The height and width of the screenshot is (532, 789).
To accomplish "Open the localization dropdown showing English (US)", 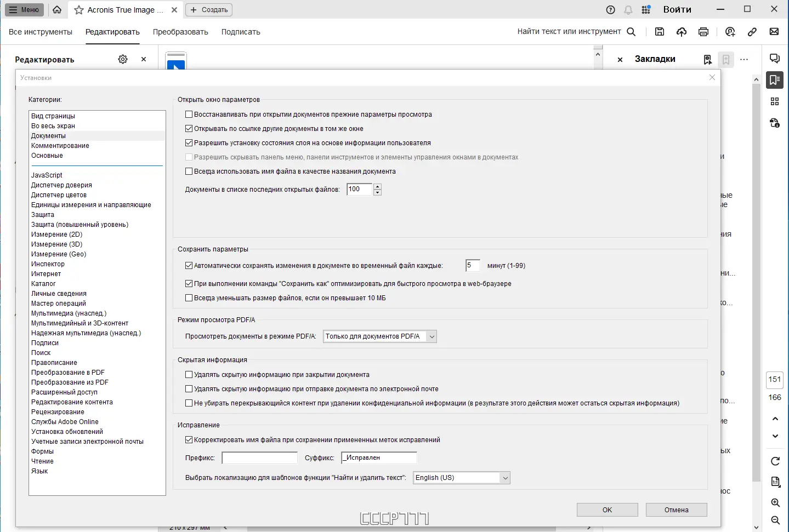I will tap(462, 478).
